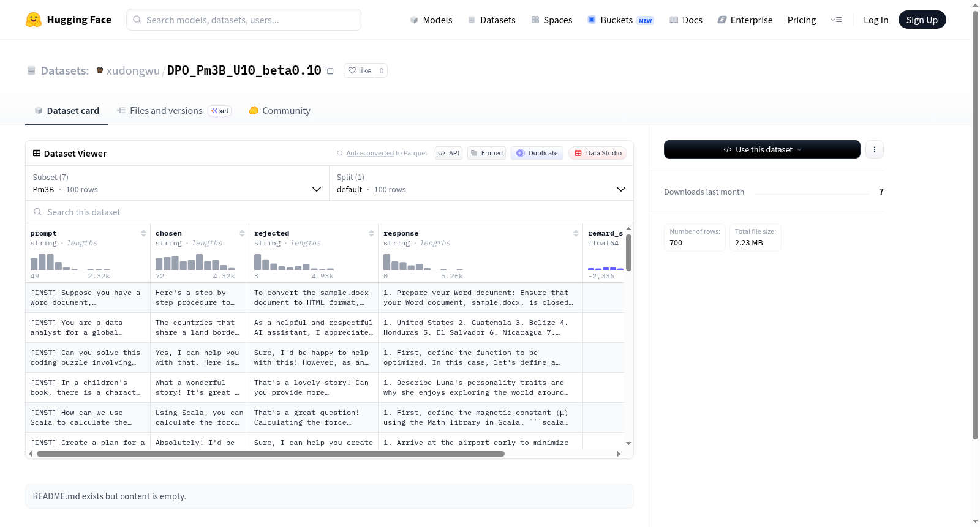Click cell "That's a great question! Calculating the force…"

pos(314,417)
